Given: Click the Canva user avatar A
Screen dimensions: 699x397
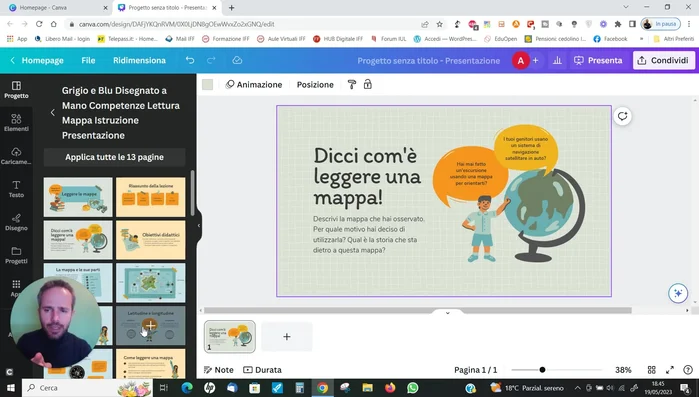Looking at the screenshot, I should tap(520, 60).
